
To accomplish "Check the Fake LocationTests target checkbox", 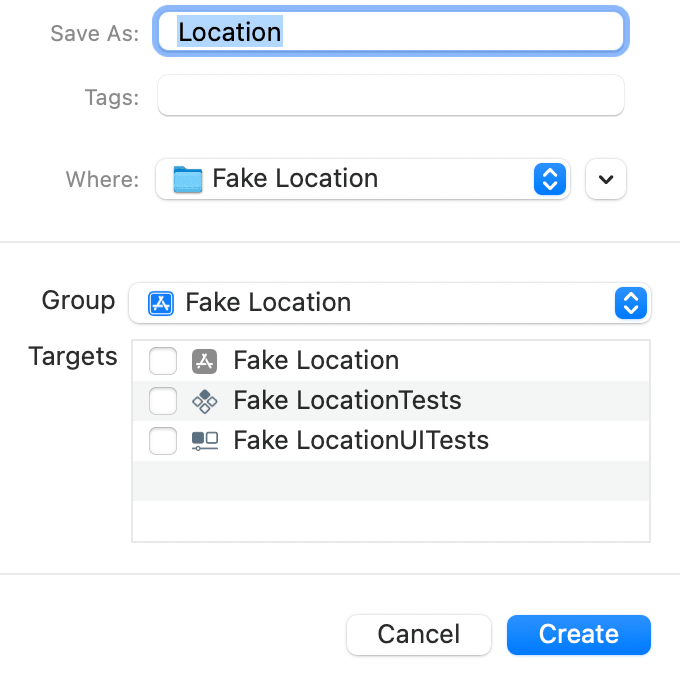I will [x=163, y=401].
